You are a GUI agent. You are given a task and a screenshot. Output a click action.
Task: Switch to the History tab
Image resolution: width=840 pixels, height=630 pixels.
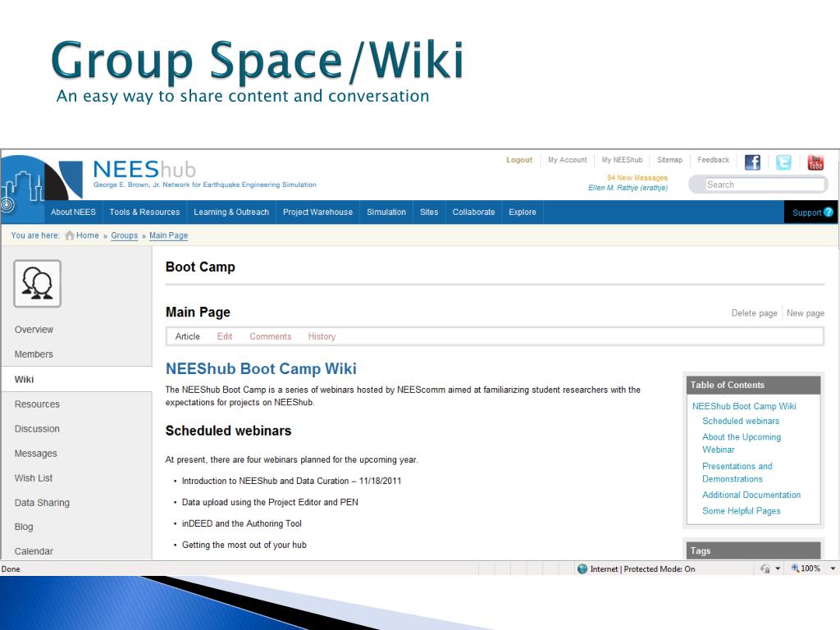click(x=322, y=336)
